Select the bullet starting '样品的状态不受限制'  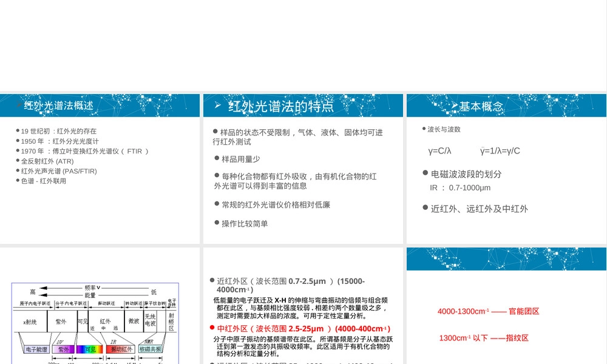(297, 137)
